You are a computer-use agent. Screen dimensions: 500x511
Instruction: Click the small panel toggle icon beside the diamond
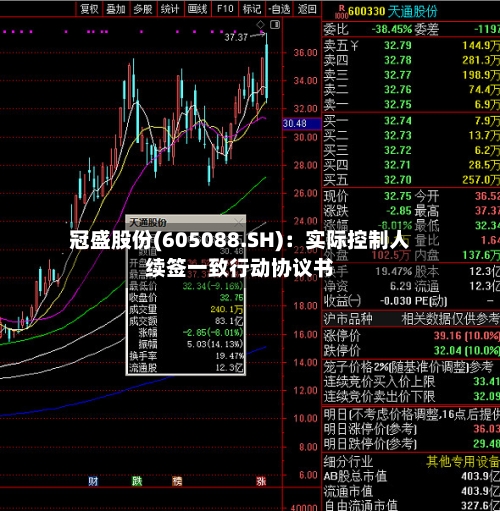pyautogui.click(x=275, y=24)
